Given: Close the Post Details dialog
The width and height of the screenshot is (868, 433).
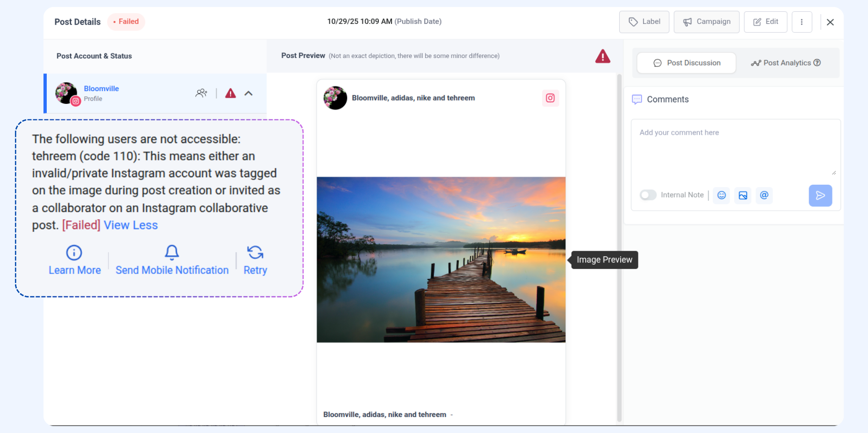Looking at the screenshot, I should (830, 22).
